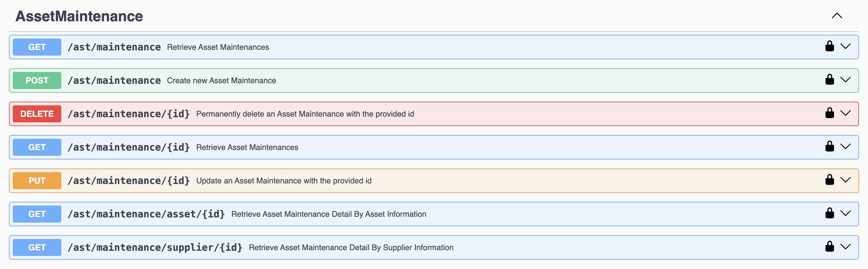Open the /ast/maintenance/asset/{id} endpoint path
The image size is (868, 269).
[146, 214]
